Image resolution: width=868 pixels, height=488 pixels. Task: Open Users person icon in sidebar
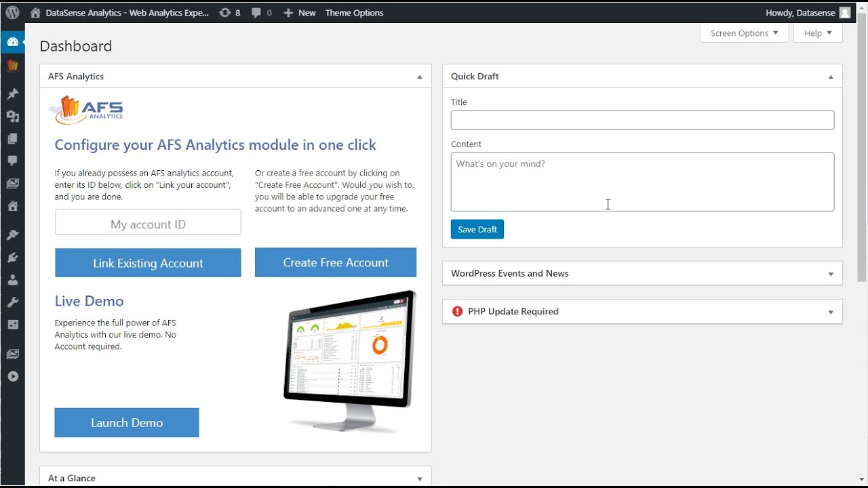(x=12, y=279)
